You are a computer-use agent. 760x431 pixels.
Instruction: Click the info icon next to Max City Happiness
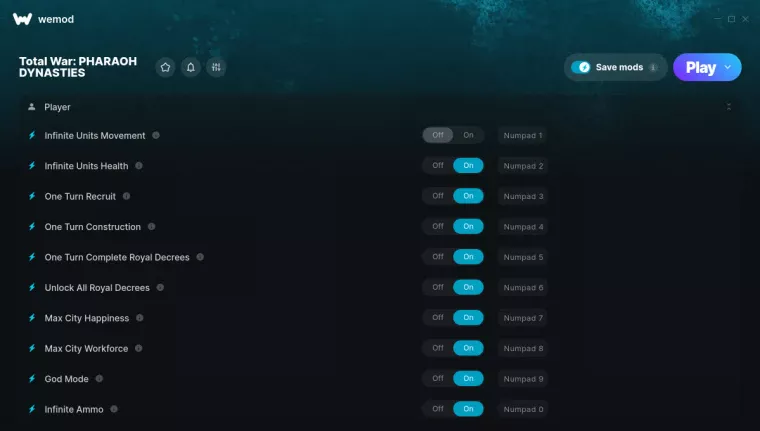click(139, 318)
